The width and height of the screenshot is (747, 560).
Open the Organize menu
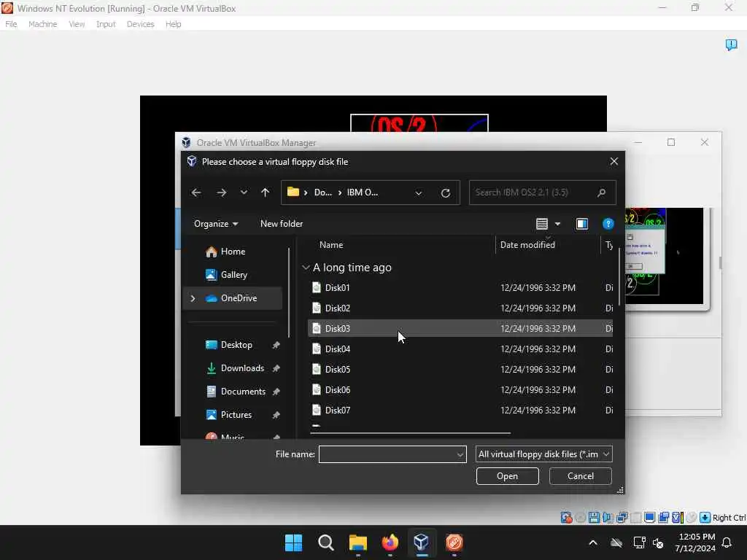pyautogui.click(x=216, y=224)
